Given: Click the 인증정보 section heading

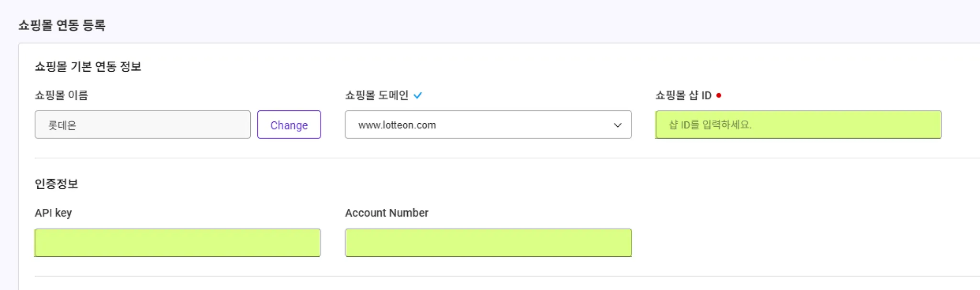Looking at the screenshot, I should [56, 184].
